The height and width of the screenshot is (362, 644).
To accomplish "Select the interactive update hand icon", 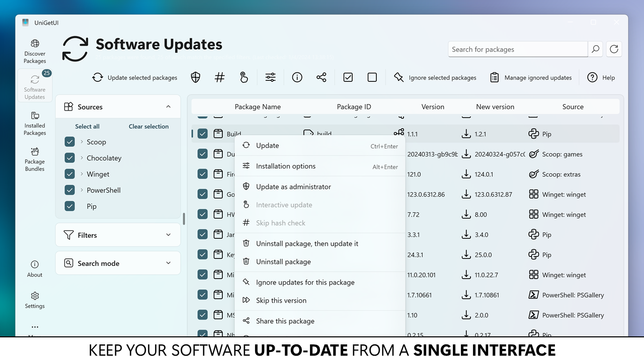I will [x=244, y=77].
